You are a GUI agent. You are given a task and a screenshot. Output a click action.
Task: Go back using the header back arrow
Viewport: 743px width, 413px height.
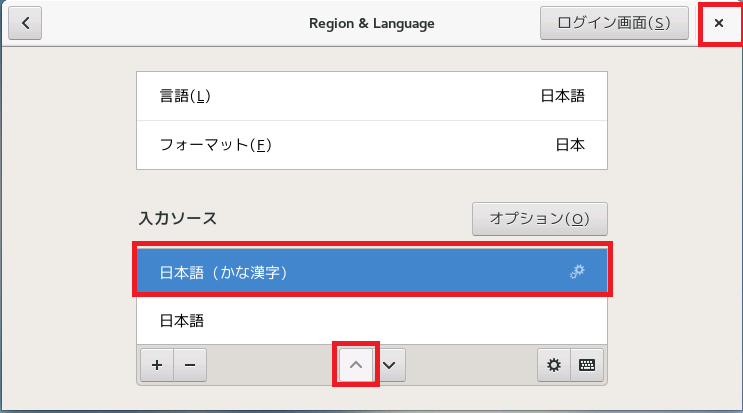point(24,23)
